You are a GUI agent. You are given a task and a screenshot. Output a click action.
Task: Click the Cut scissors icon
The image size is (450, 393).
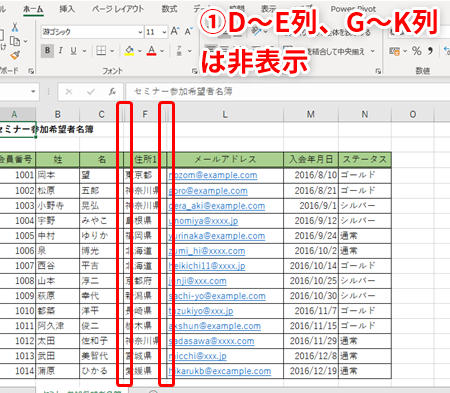pyautogui.click(x=15, y=27)
